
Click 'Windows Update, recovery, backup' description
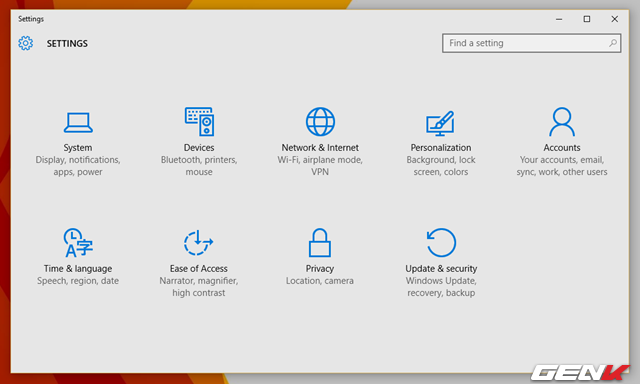(441, 286)
